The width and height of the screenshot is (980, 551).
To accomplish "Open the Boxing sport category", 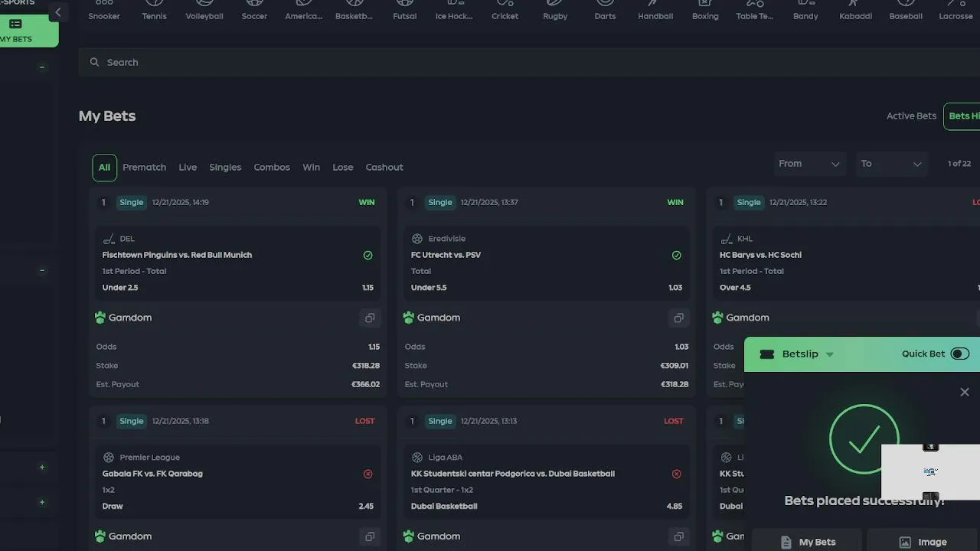I will (x=705, y=10).
